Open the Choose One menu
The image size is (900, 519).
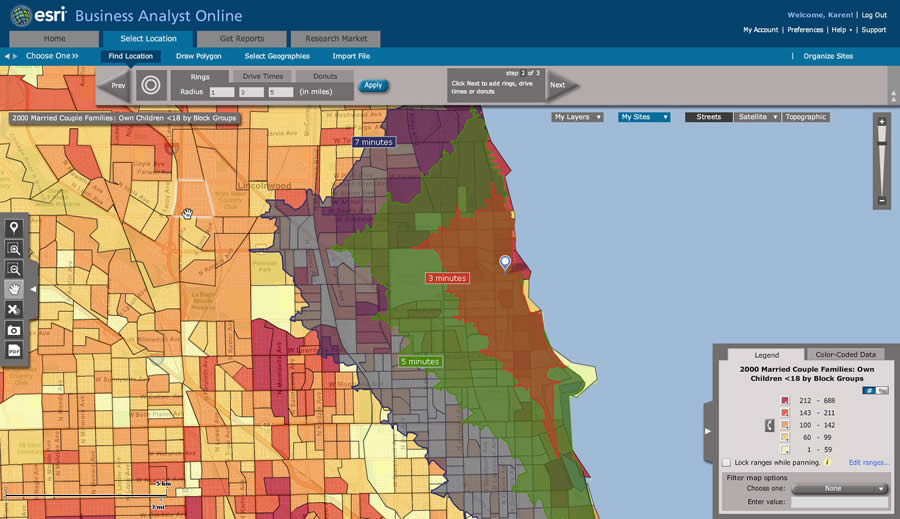52,56
